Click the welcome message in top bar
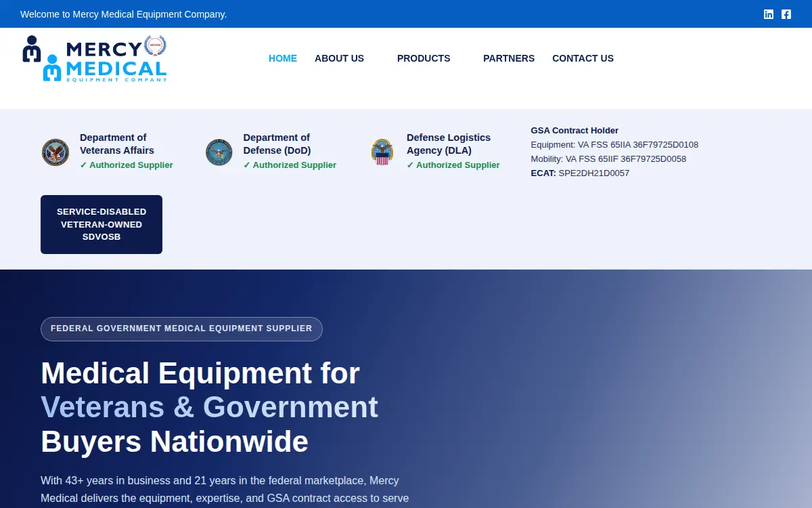 coord(124,14)
